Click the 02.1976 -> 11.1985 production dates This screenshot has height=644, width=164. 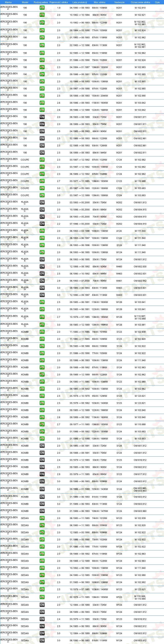[80, 597]
